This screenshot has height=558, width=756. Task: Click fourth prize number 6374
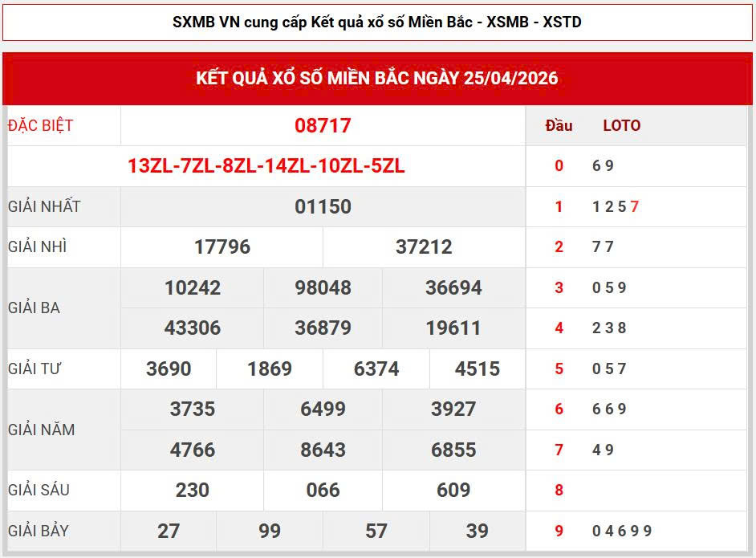(376, 369)
